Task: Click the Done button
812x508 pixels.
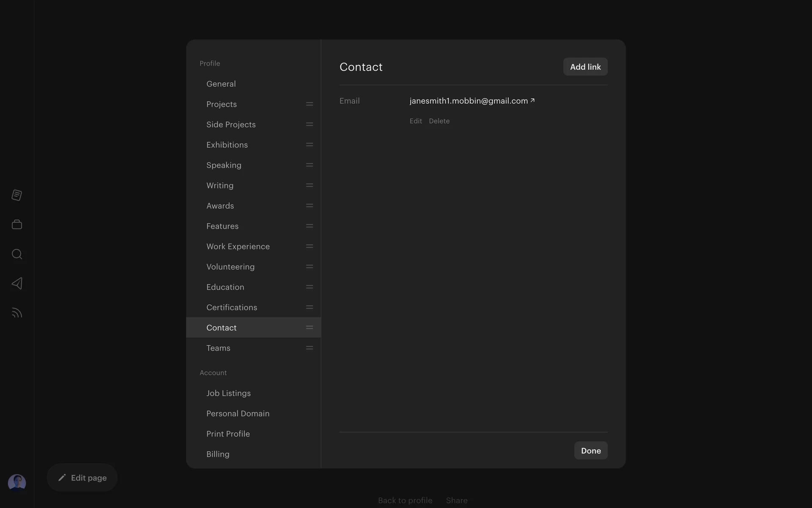Action: [x=591, y=450]
